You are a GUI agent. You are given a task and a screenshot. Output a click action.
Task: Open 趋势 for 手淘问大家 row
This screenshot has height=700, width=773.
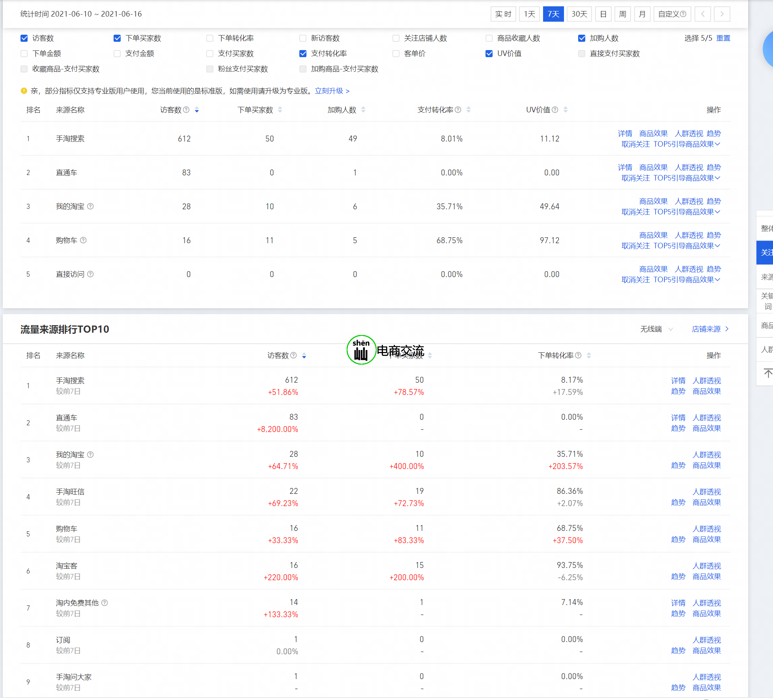(x=678, y=688)
